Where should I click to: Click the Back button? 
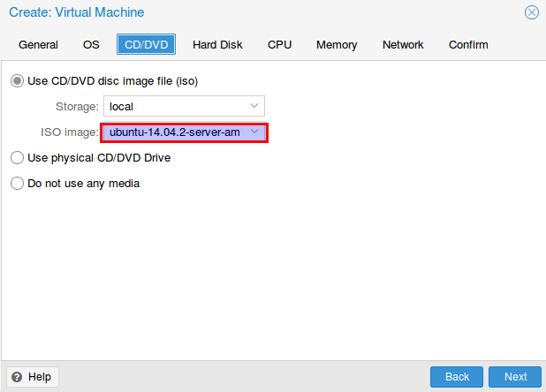tap(457, 377)
